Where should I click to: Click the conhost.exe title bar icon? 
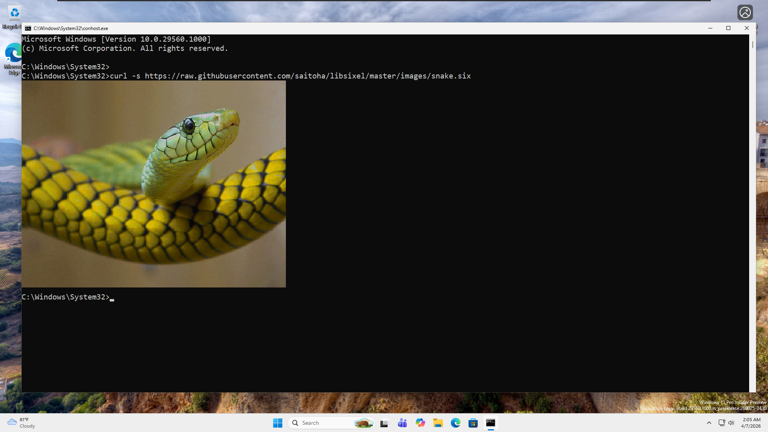pos(28,28)
